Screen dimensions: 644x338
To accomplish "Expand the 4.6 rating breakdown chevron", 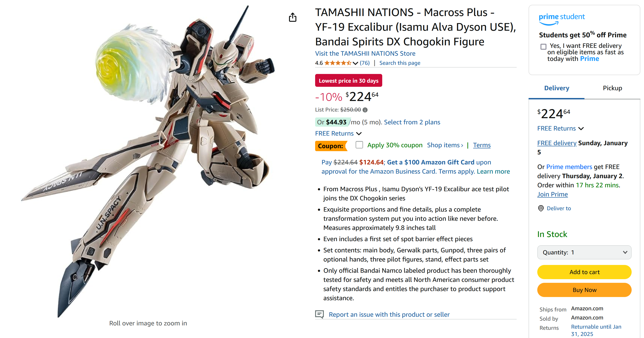I will pyautogui.click(x=355, y=63).
